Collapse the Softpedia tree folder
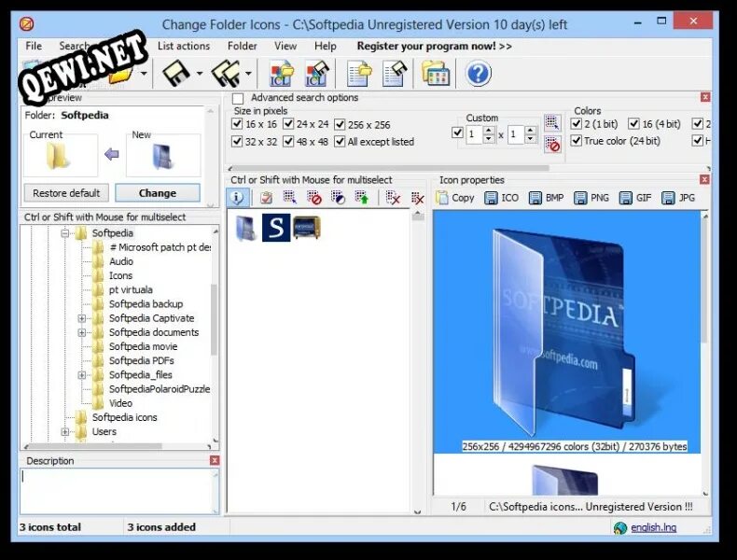 pos(65,233)
